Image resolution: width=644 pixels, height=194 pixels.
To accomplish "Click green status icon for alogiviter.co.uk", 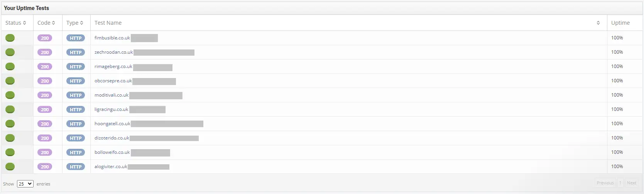I will tap(10, 167).
